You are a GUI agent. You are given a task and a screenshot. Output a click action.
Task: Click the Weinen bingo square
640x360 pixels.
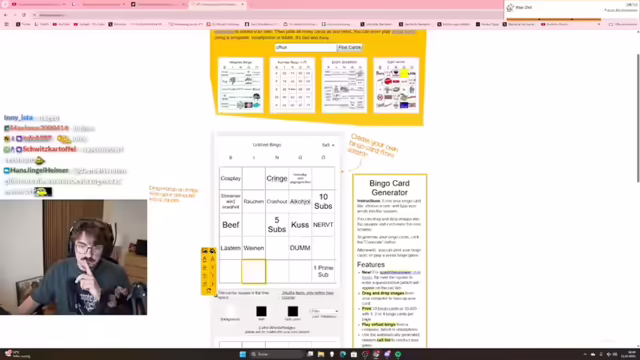[x=253, y=248]
